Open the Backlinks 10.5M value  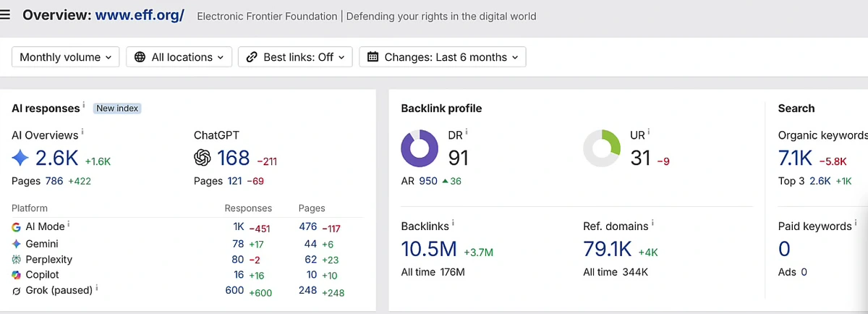tap(429, 249)
